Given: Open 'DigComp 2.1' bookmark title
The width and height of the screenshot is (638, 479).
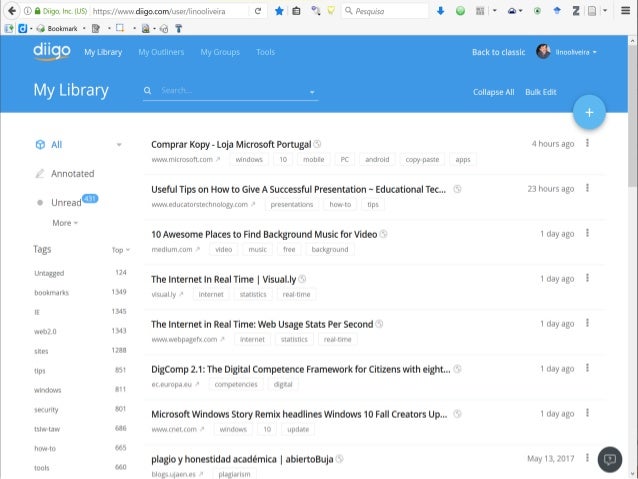Looking at the screenshot, I should 301,369.
